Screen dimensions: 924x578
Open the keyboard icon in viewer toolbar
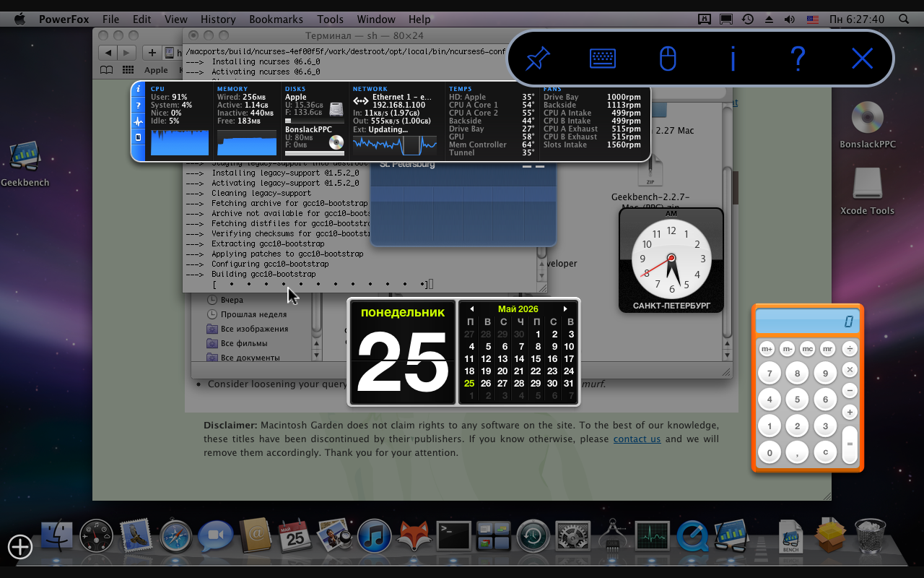click(x=603, y=59)
